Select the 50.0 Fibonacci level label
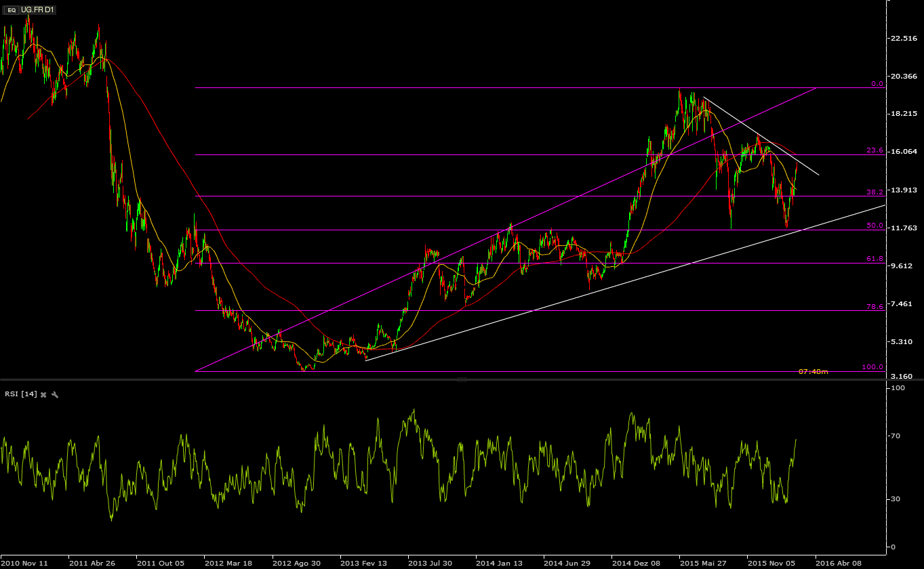The width and height of the screenshot is (924, 569). (x=875, y=226)
